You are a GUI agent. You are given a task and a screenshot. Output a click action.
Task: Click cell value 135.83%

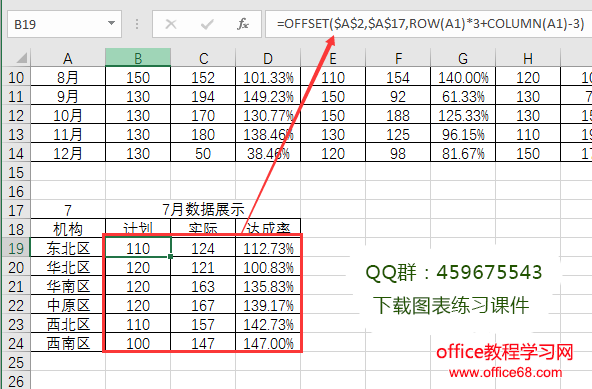coord(268,286)
